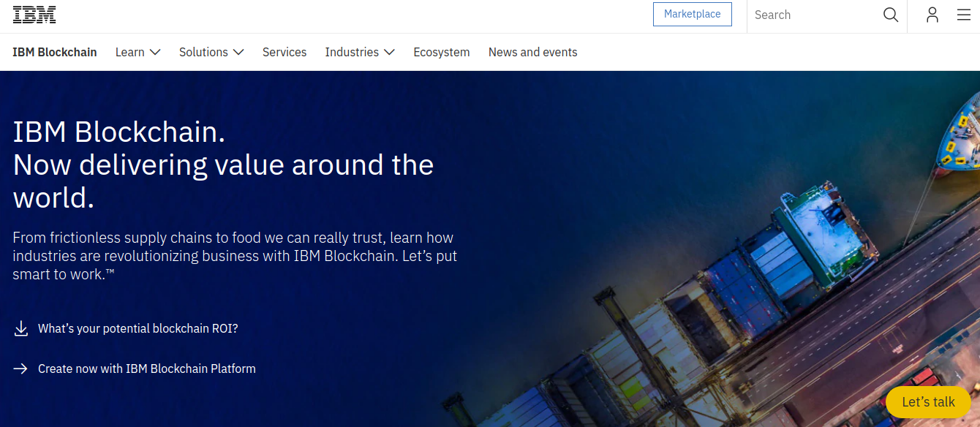Open the Services menu item
This screenshot has height=427, width=980.
284,52
